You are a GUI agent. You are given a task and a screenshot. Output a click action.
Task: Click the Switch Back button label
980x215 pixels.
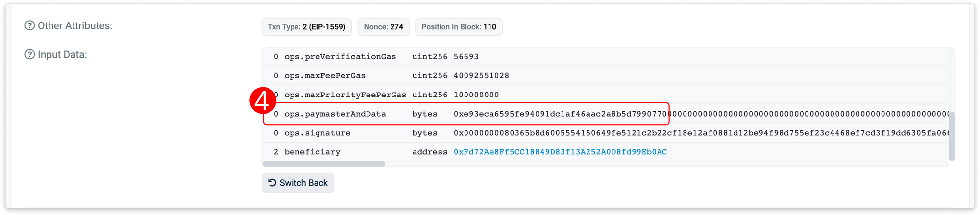[x=303, y=183]
